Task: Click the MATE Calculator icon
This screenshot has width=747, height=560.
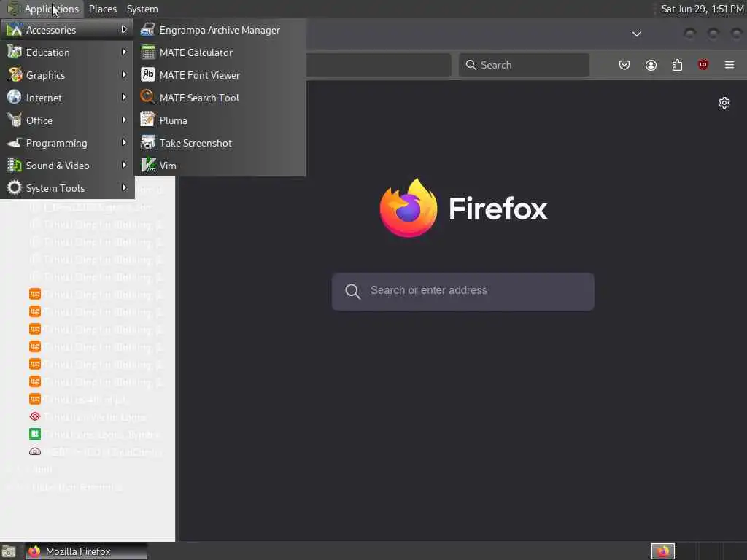Action: click(147, 52)
